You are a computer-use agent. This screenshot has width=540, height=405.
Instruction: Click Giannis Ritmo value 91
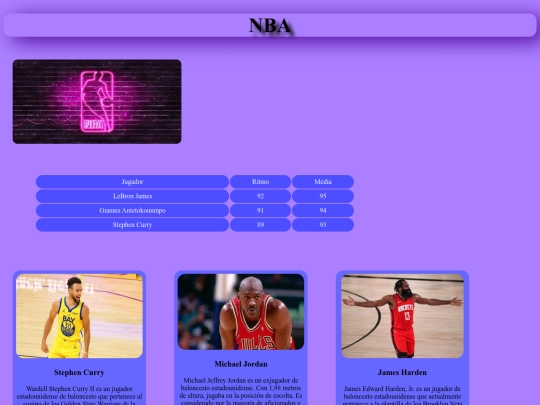tap(260, 210)
